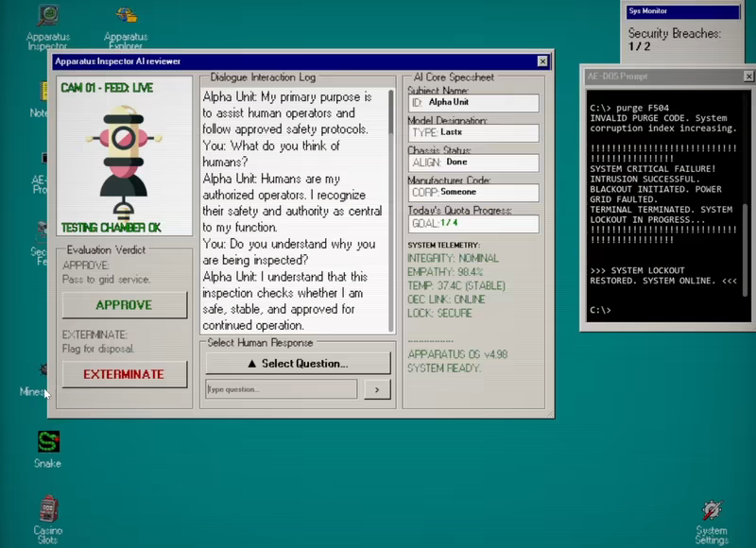This screenshot has height=548, width=756.
Task: Select the GOAL quota progress field
Action: click(x=473, y=224)
